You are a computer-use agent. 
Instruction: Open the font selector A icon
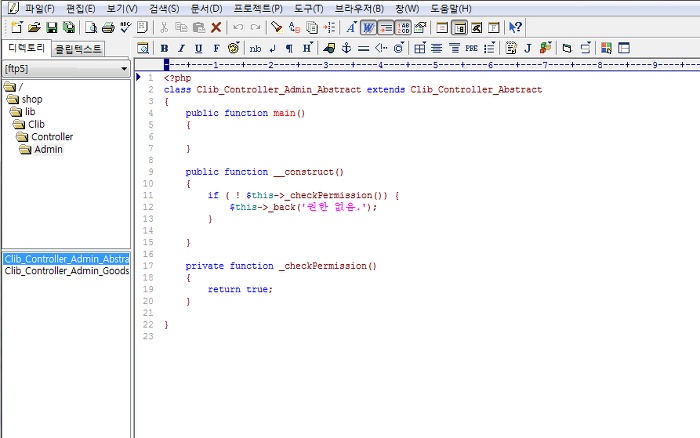point(351,27)
